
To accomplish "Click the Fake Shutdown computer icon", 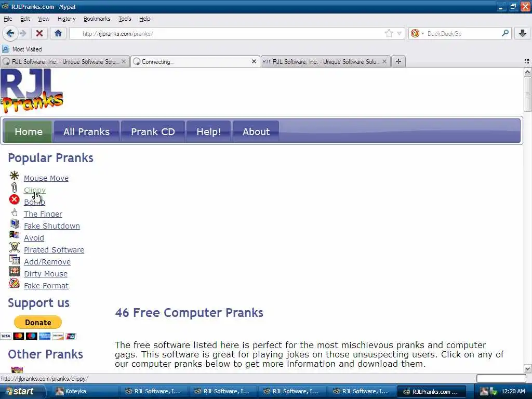I will click(15, 223).
